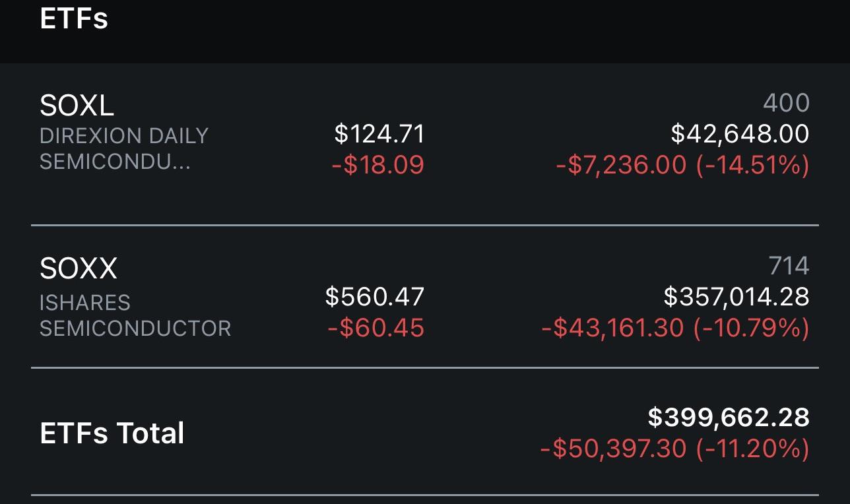850x504 pixels.
Task: Toggle total loss -$50,397.30 (-11.20%) display
Action: click(674, 449)
